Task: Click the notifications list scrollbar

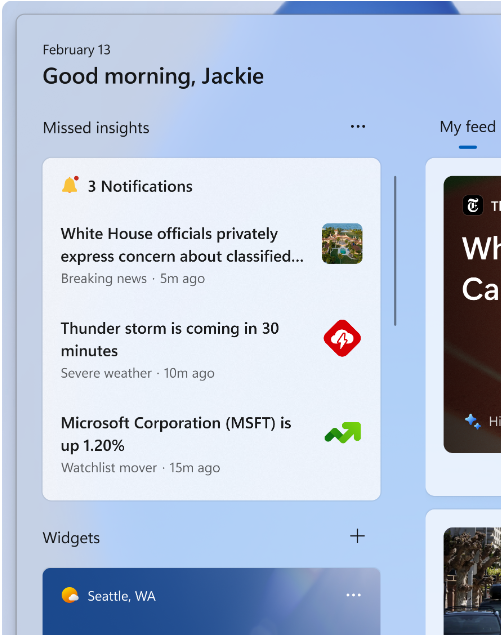Action: click(395, 251)
